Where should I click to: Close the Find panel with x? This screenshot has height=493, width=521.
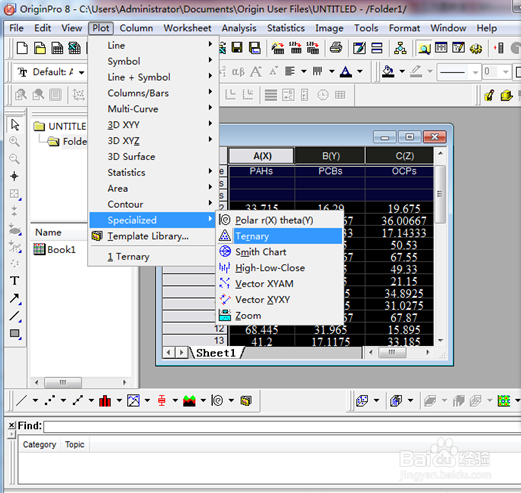pyautogui.click(x=11, y=425)
